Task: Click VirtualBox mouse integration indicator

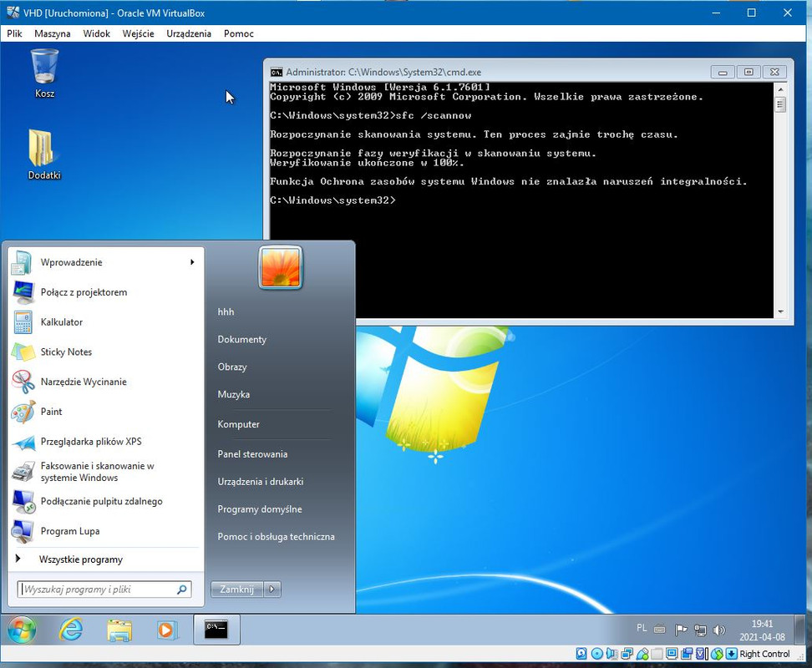Action: 717,654
